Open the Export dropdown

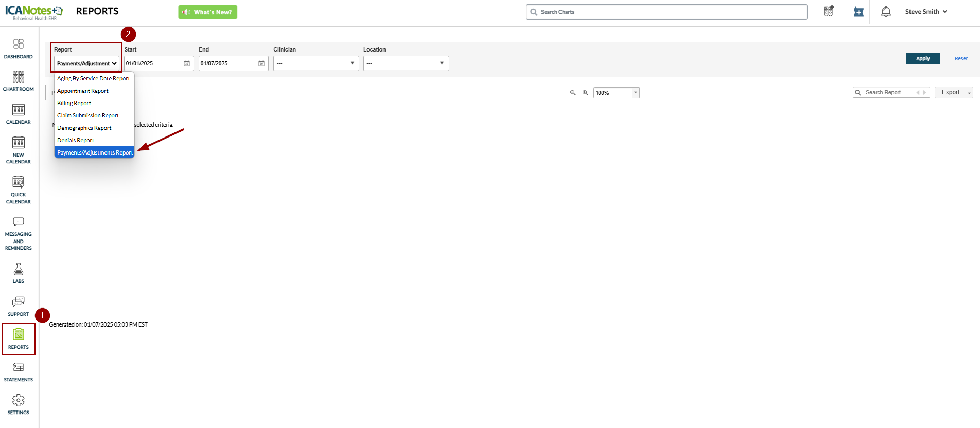954,93
